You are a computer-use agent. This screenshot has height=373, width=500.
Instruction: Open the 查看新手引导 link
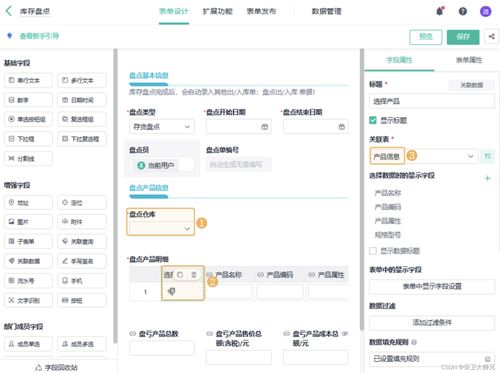tap(39, 36)
